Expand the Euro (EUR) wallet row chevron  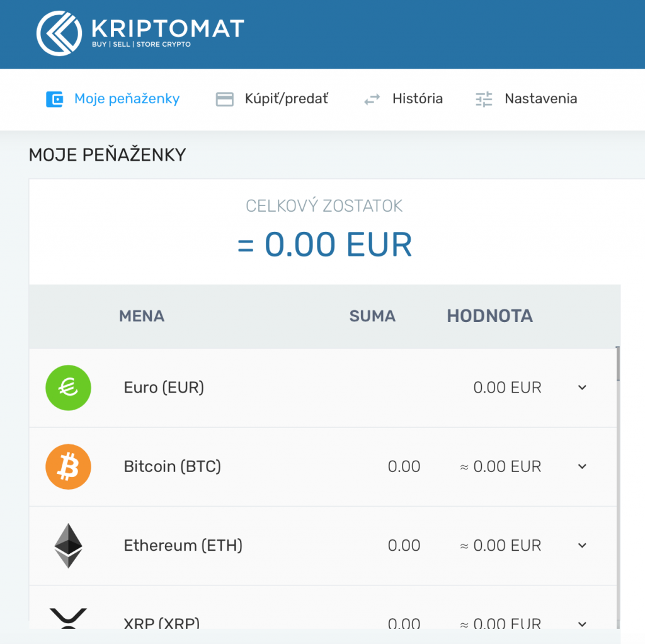click(x=582, y=388)
